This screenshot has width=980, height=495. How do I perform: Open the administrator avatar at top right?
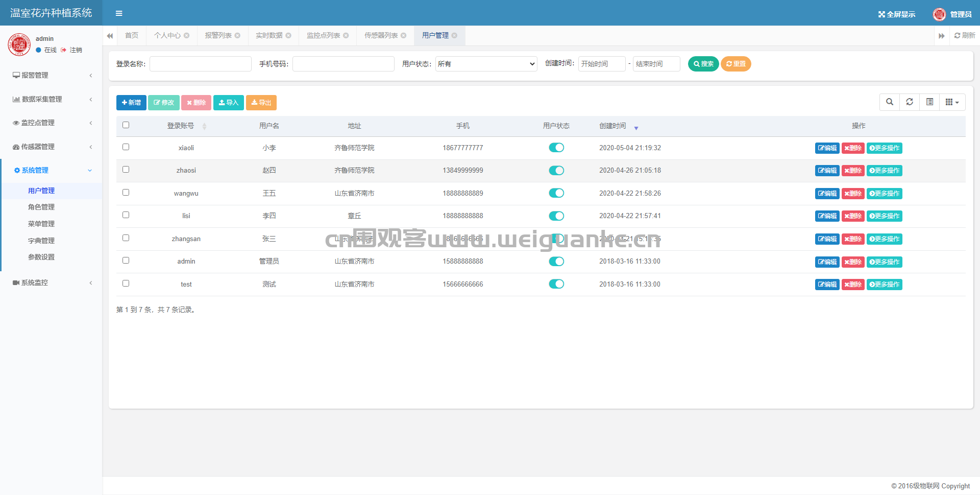pos(939,14)
